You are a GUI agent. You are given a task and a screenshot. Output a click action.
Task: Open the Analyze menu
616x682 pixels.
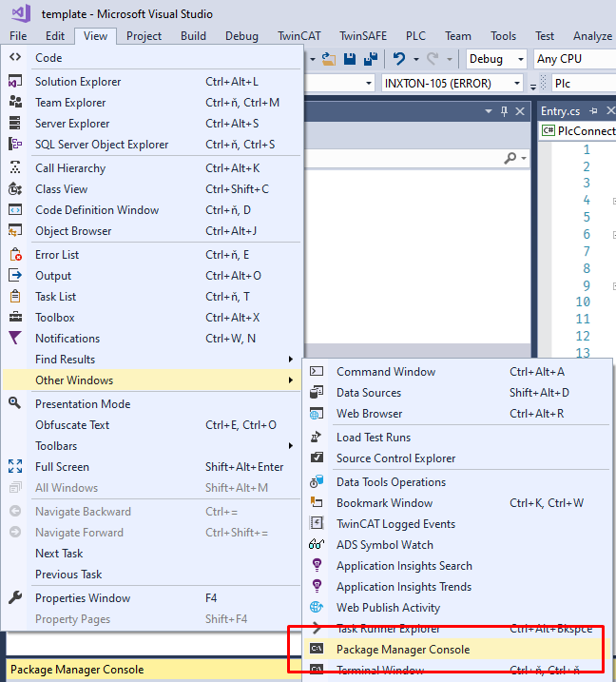[592, 36]
